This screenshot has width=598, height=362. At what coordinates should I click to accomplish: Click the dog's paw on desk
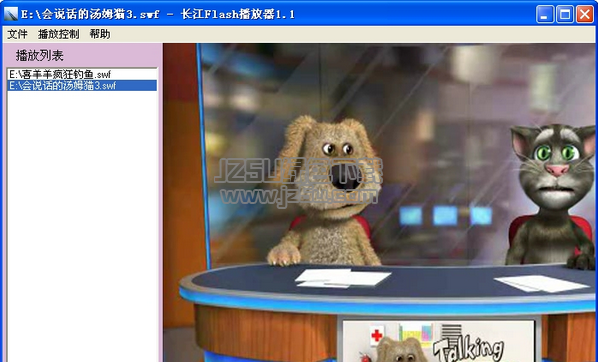pyautogui.click(x=283, y=255)
